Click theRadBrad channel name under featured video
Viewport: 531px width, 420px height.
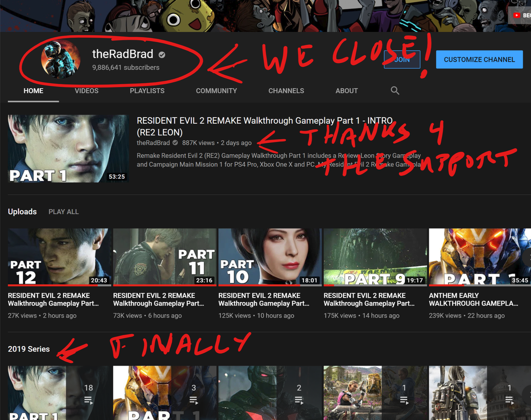[153, 143]
